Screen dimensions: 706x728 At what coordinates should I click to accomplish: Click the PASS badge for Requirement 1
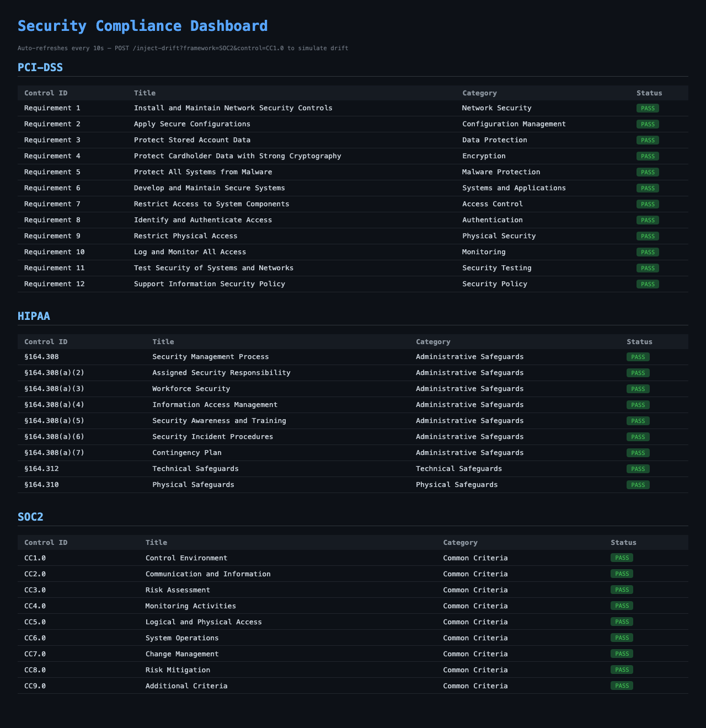click(x=648, y=108)
